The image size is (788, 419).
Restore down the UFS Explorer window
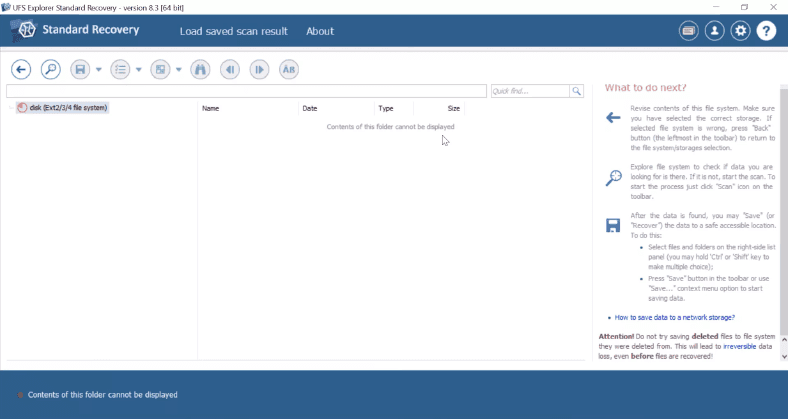coord(744,7)
